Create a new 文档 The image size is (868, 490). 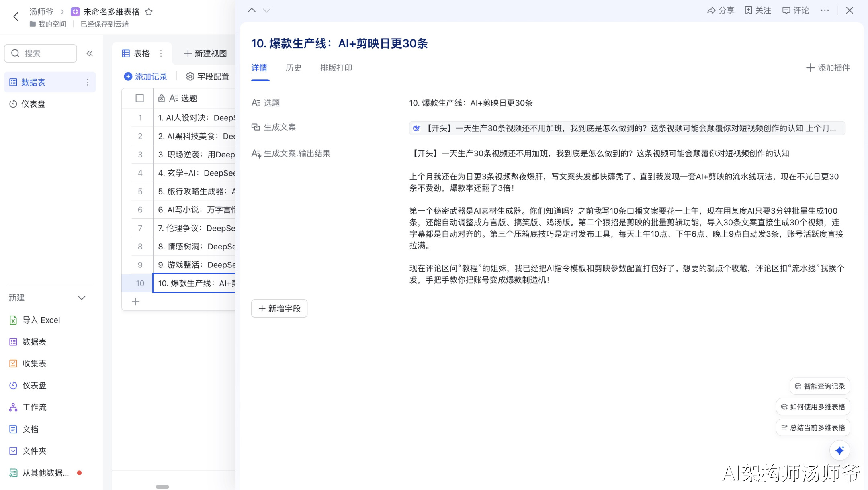pos(24,429)
